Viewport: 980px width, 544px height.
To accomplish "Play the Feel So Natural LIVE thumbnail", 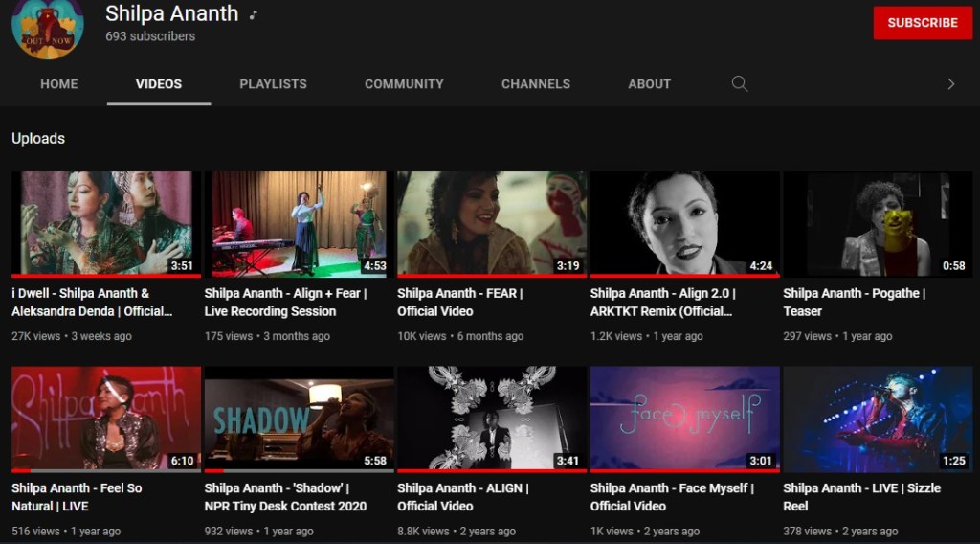I will pos(106,419).
